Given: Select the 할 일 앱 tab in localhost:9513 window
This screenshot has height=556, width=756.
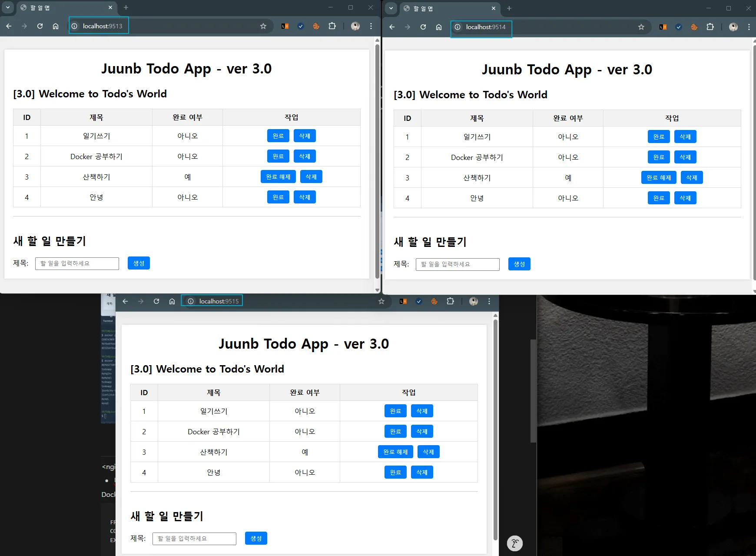Looking at the screenshot, I should pos(66,7).
